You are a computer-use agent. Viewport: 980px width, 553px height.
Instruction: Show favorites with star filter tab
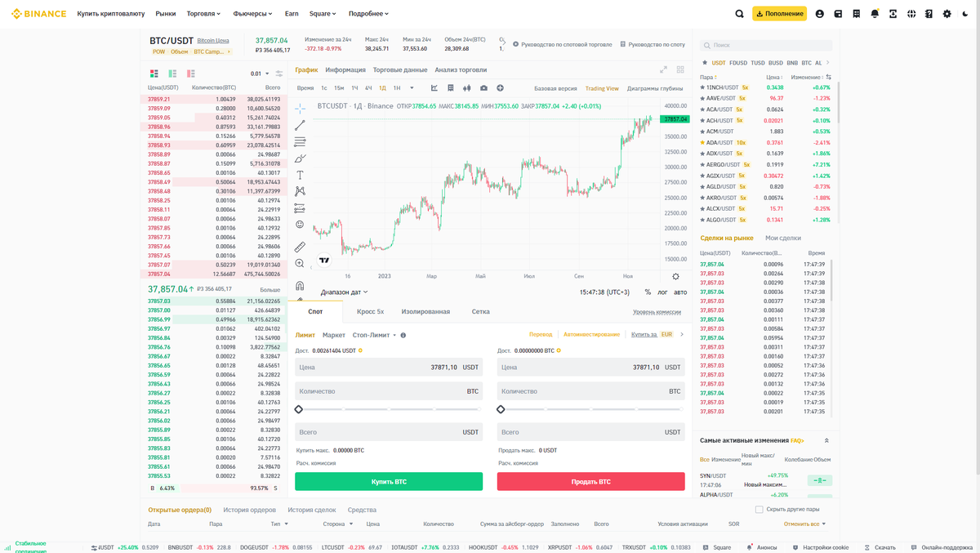point(705,63)
